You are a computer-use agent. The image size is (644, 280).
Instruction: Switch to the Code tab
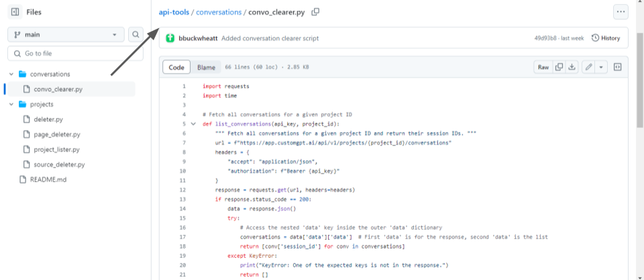coord(176,67)
